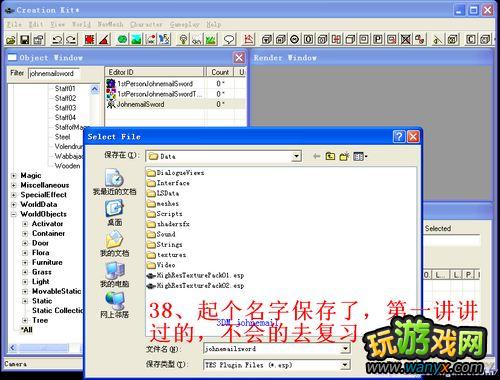The image size is (500, 380).
Task: Click the Save plugin toolbar icon
Action: click(x=25, y=40)
